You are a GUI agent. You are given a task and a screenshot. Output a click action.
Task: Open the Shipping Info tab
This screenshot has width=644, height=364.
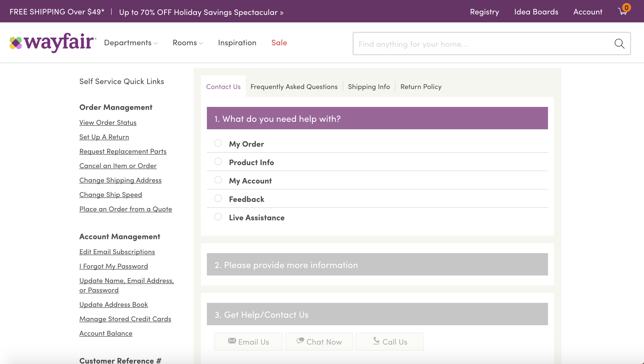[369, 87]
